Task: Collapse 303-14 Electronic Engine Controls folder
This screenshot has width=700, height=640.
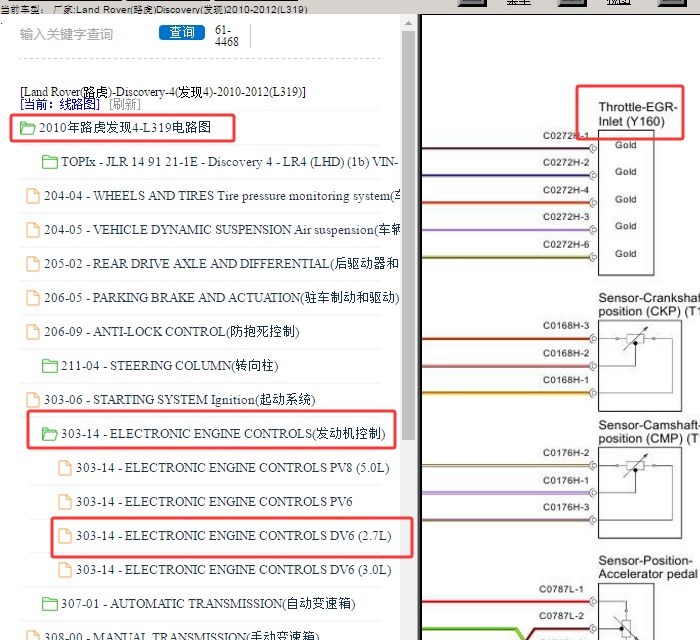Action: coord(223,433)
